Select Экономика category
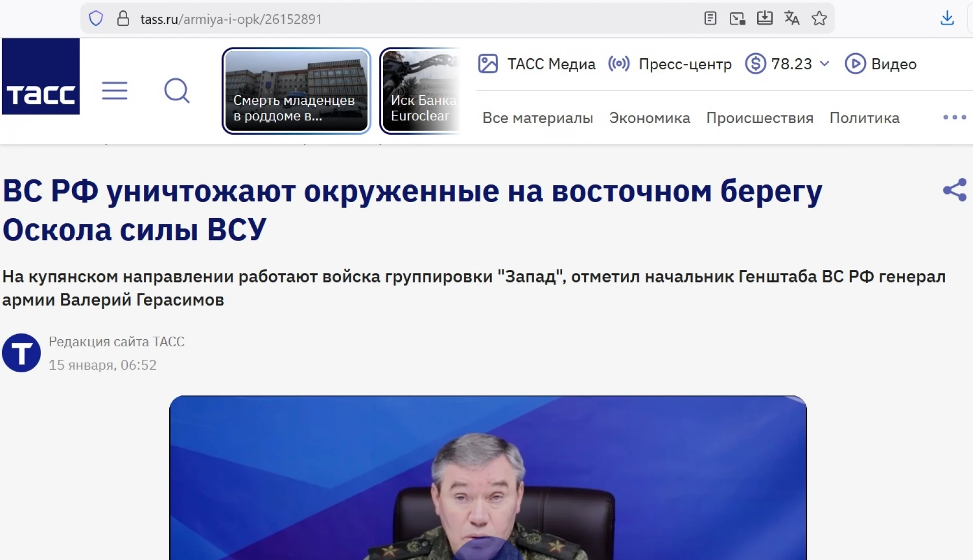This screenshot has height=560, width=973. (x=650, y=118)
